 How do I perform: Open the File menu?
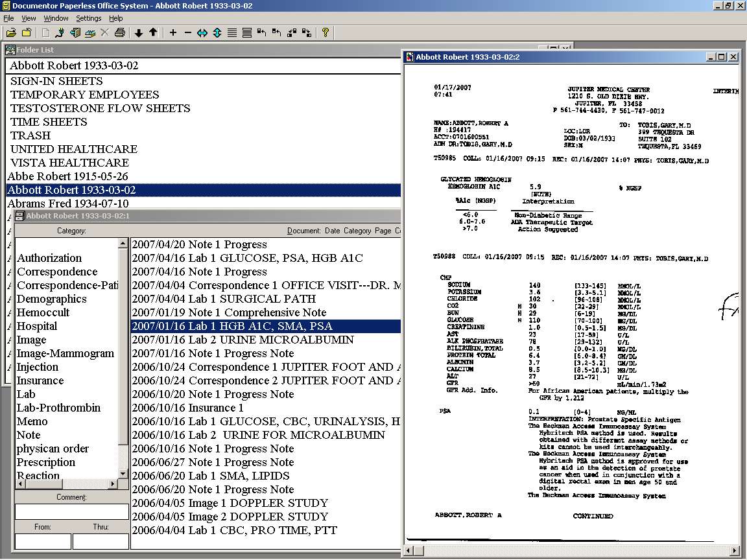9,18
